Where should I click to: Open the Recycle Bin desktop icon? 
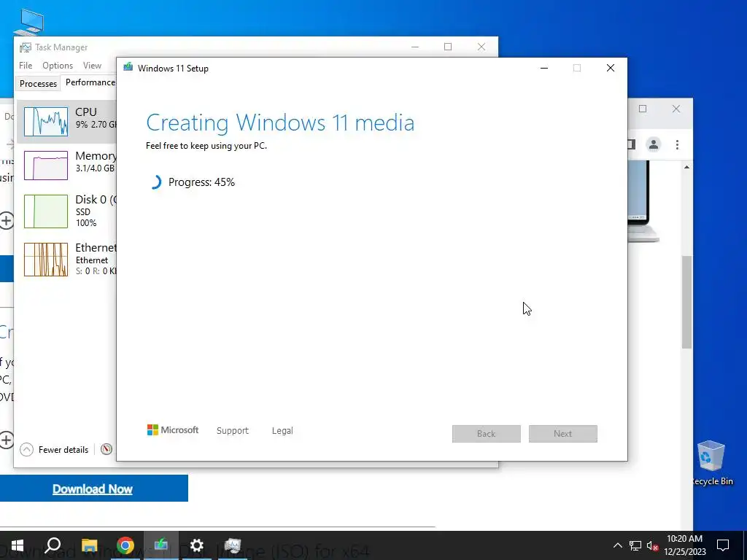click(x=711, y=462)
